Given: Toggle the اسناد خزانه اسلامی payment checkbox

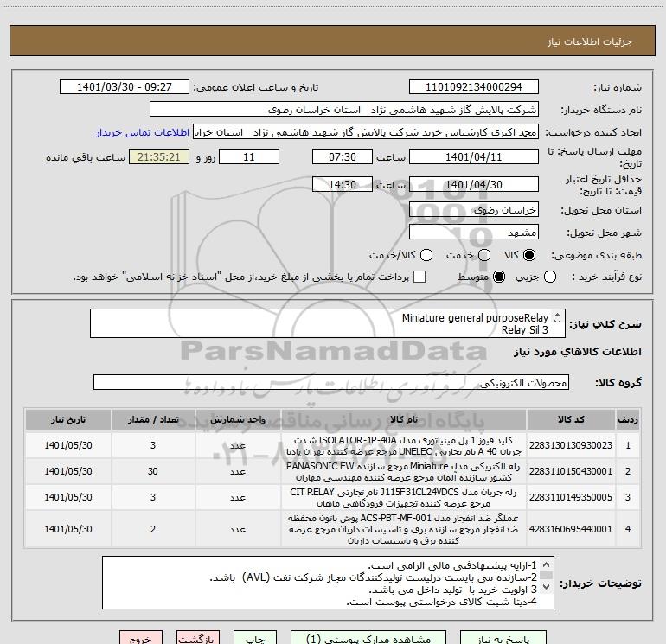Looking at the screenshot, I should pos(419,277).
